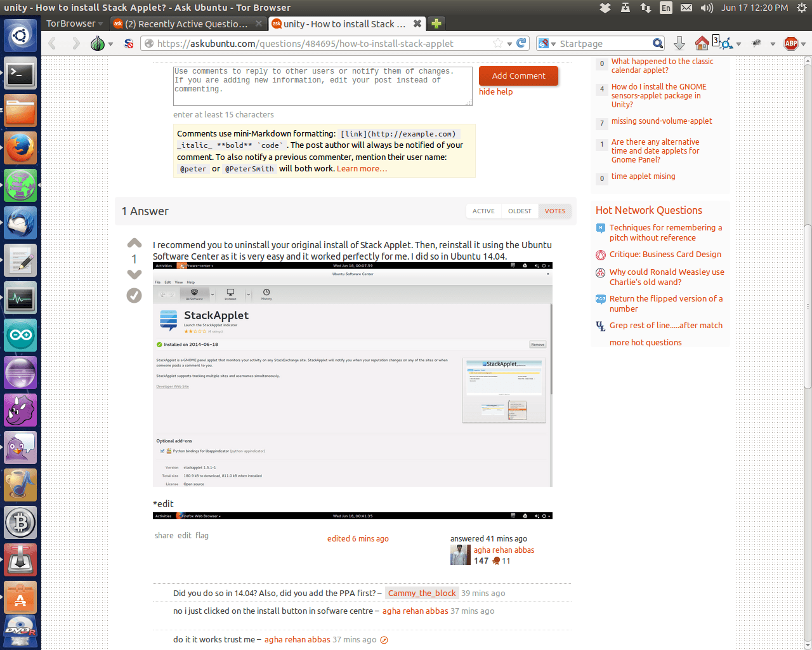812x650 pixels.
Task: Expand the Tor onion button dropdown arrow
Action: tap(110, 44)
